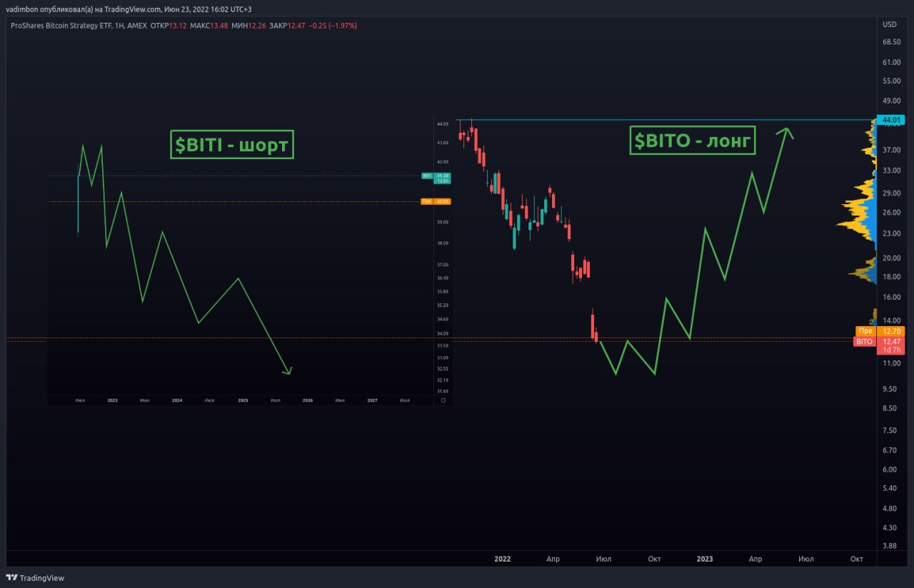Click the 49.00 price axis label
Screen dimensions: 914x588
coord(893,101)
